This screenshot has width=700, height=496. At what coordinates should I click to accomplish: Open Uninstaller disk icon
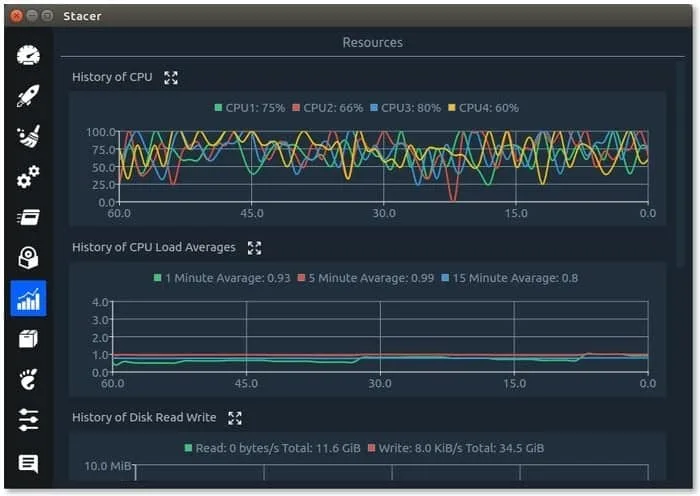(28, 257)
